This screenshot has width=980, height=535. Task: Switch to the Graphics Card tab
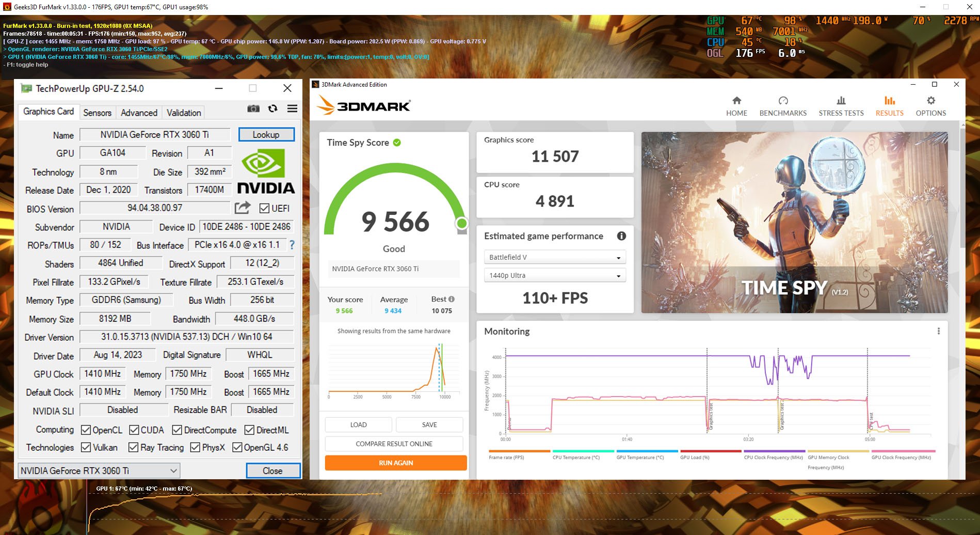point(49,112)
